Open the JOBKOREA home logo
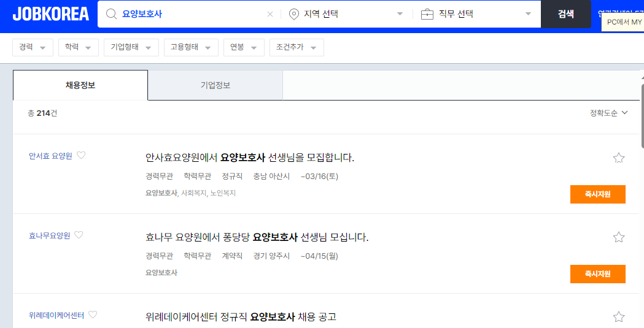 coord(50,14)
